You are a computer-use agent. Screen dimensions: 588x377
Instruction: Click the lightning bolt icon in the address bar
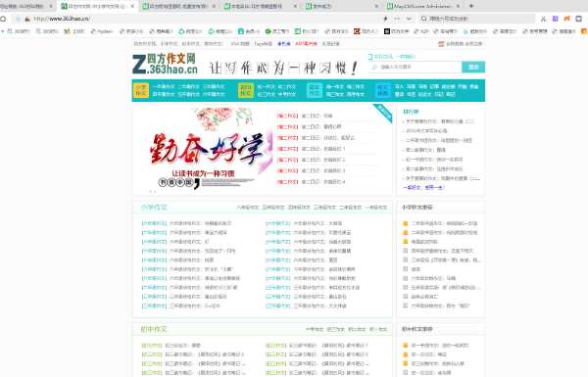tap(385, 19)
